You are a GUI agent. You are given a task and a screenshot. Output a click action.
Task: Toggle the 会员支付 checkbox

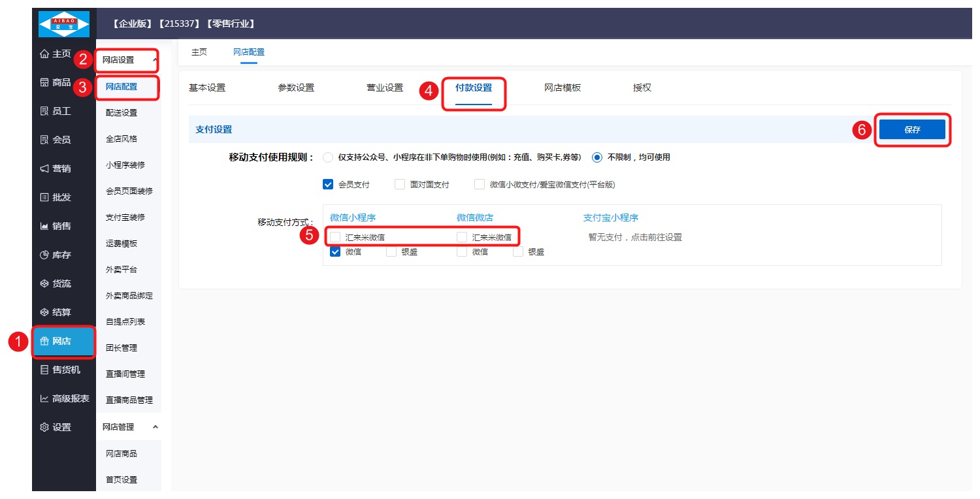(x=328, y=185)
